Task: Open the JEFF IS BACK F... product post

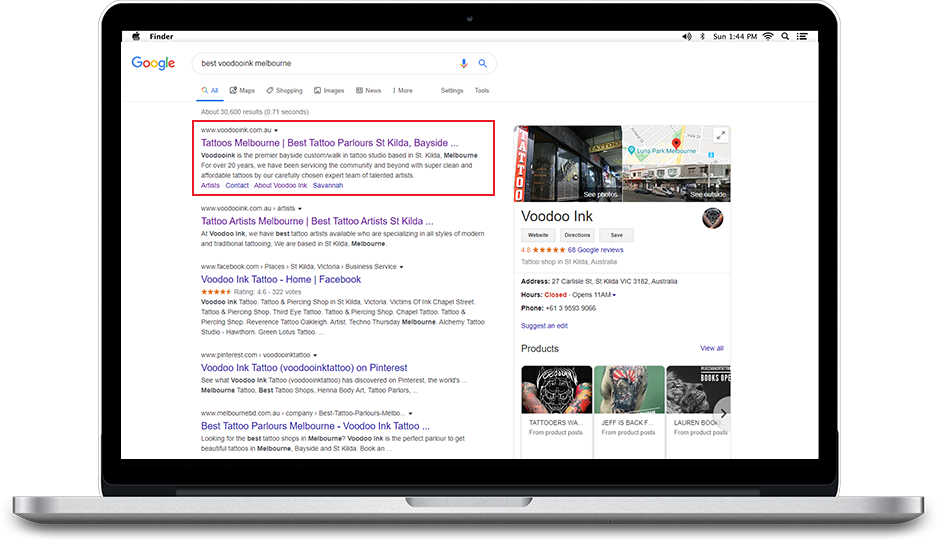Action: [629, 412]
